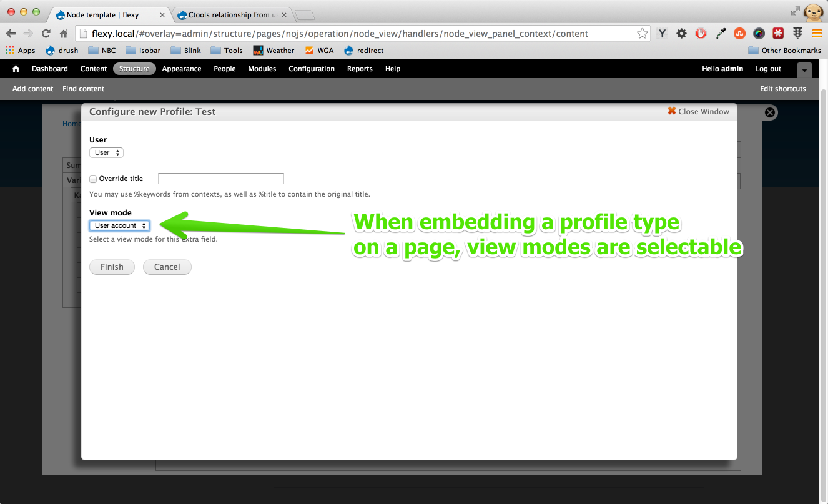Open the WGA bookmark
Image resolution: width=828 pixels, height=504 pixels.
pos(319,51)
